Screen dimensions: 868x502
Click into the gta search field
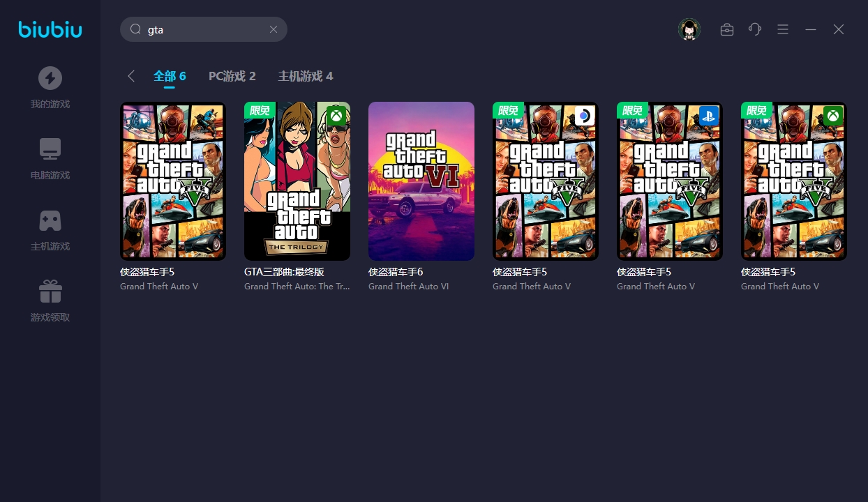pyautogui.click(x=202, y=30)
